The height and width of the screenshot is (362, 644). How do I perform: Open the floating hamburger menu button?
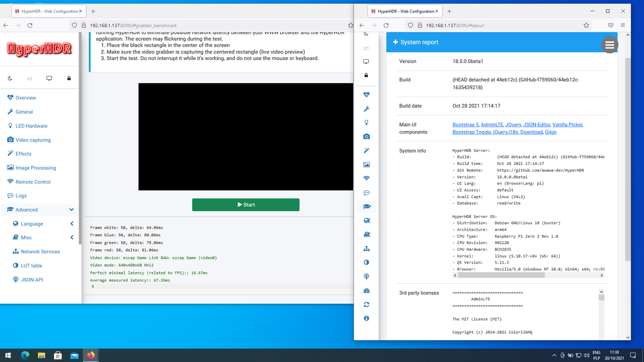(x=610, y=45)
